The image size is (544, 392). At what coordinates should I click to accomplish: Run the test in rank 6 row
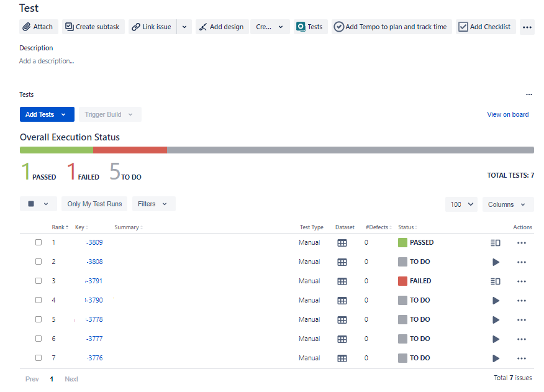click(x=496, y=339)
